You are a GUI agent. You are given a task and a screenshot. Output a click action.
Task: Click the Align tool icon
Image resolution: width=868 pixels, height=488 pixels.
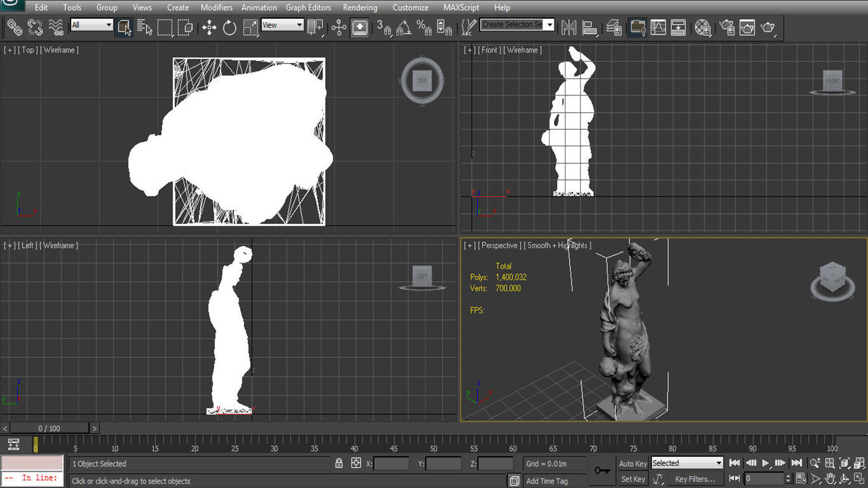tap(590, 28)
